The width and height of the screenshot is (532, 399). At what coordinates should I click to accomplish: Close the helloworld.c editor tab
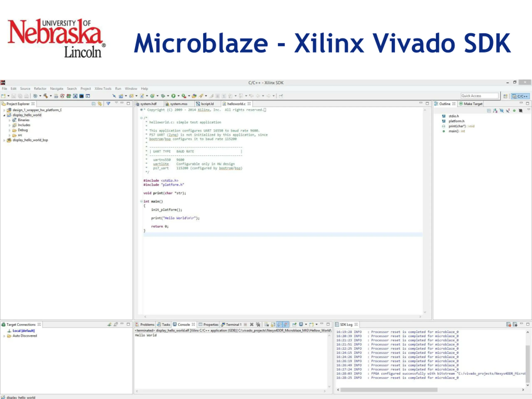[x=249, y=104]
